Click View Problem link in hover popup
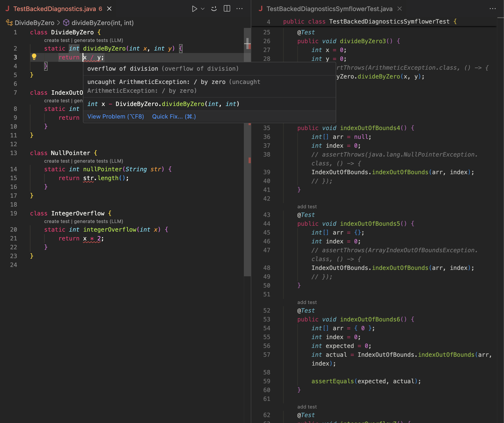 point(116,117)
